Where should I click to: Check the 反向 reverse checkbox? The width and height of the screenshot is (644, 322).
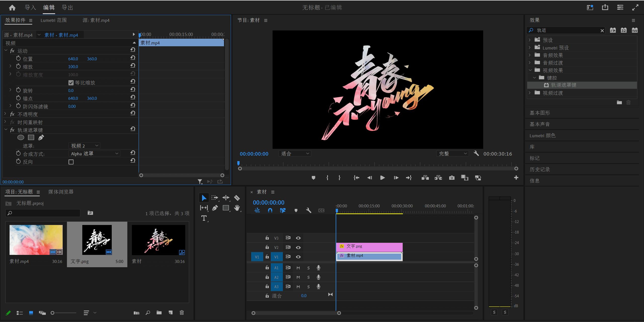71,162
